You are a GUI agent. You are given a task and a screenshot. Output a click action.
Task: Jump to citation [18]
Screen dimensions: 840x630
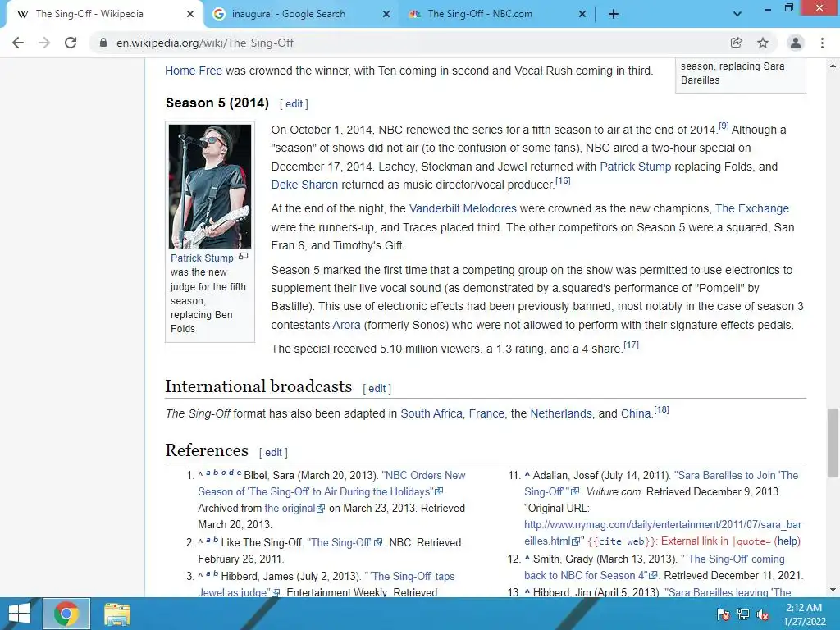(x=662, y=410)
